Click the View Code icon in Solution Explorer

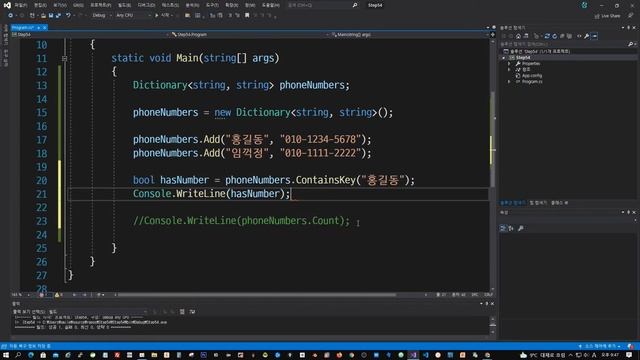coord(579,36)
